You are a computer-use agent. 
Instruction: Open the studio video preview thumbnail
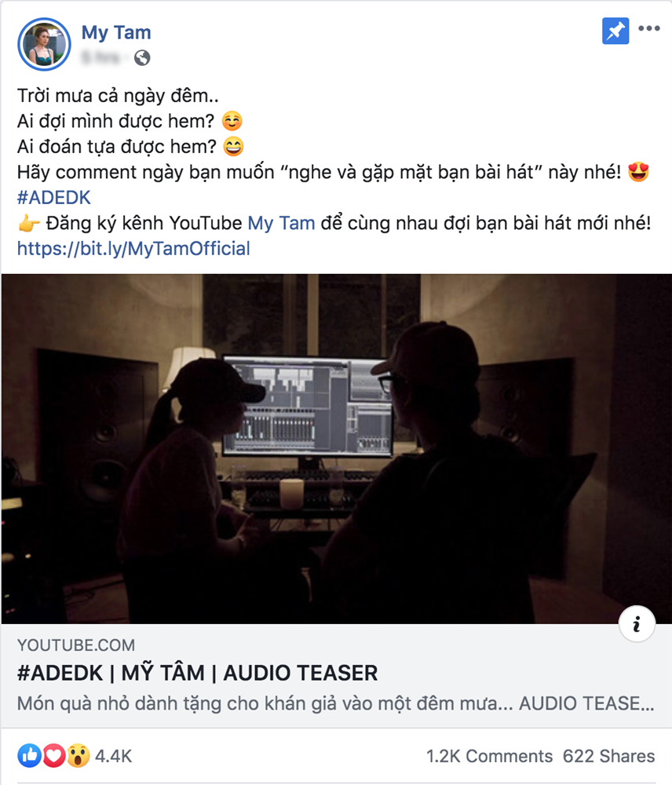pyautogui.click(x=337, y=448)
